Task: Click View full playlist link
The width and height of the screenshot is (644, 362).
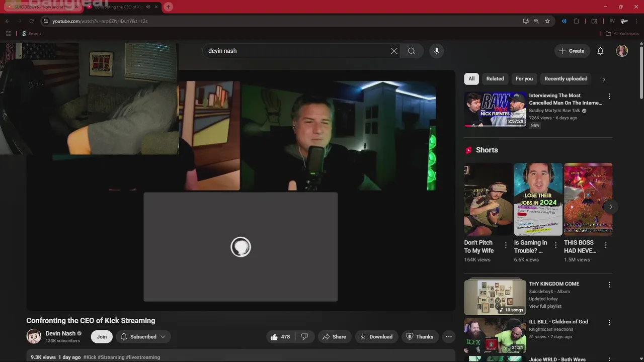Action: 545,306
